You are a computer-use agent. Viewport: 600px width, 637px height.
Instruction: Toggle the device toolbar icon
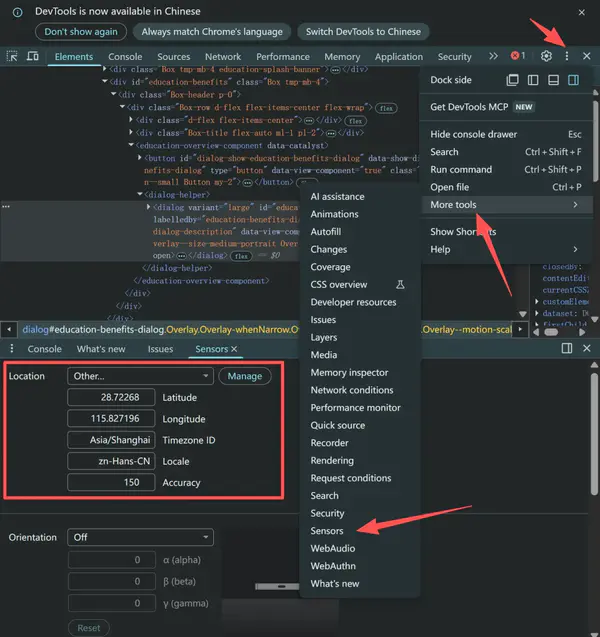coord(32,56)
